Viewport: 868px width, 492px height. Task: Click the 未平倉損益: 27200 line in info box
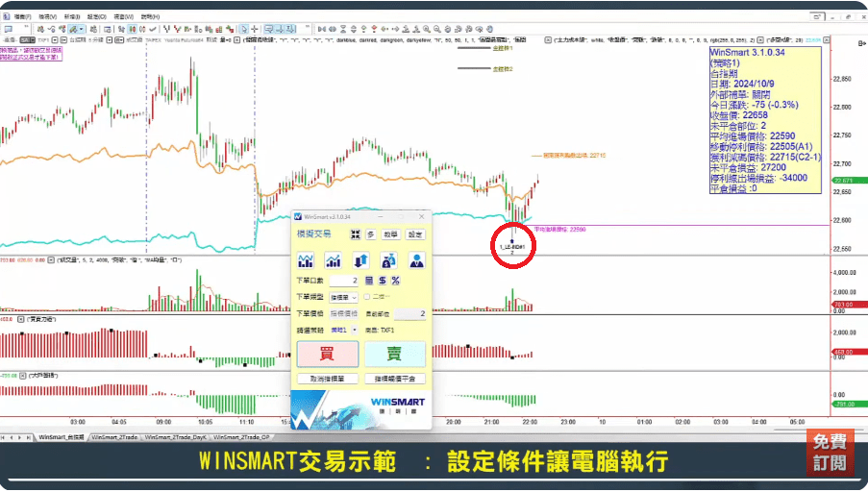click(748, 168)
